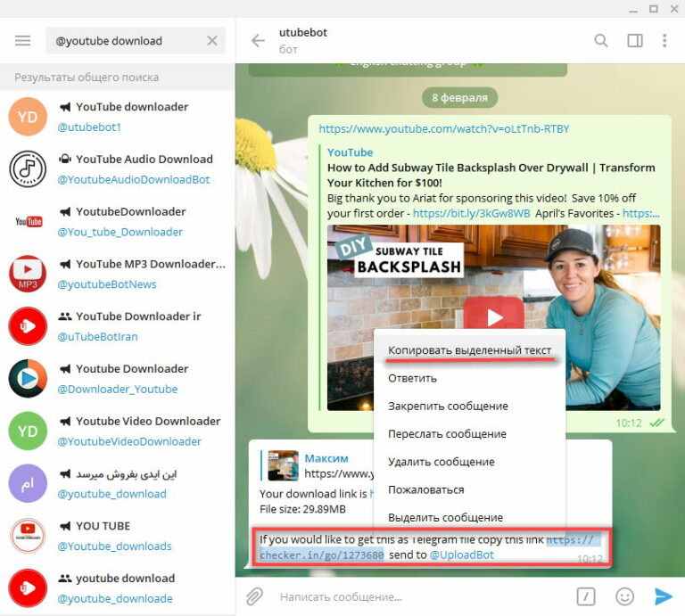Open the YD avatar of YouTube downloader @utubebot1
The width and height of the screenshot is (685, 616).
[x=28, y=117]
